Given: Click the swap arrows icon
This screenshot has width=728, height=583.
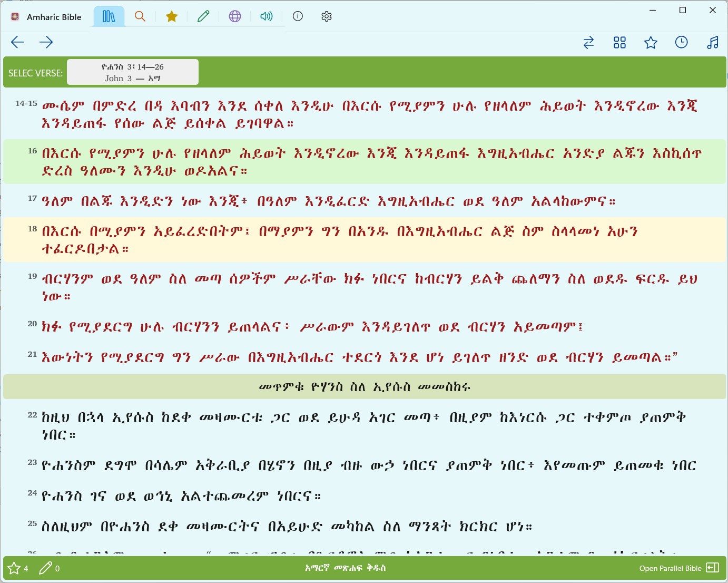Looking at the screenshot, I should pyautogui.click(x=589, y=42).
